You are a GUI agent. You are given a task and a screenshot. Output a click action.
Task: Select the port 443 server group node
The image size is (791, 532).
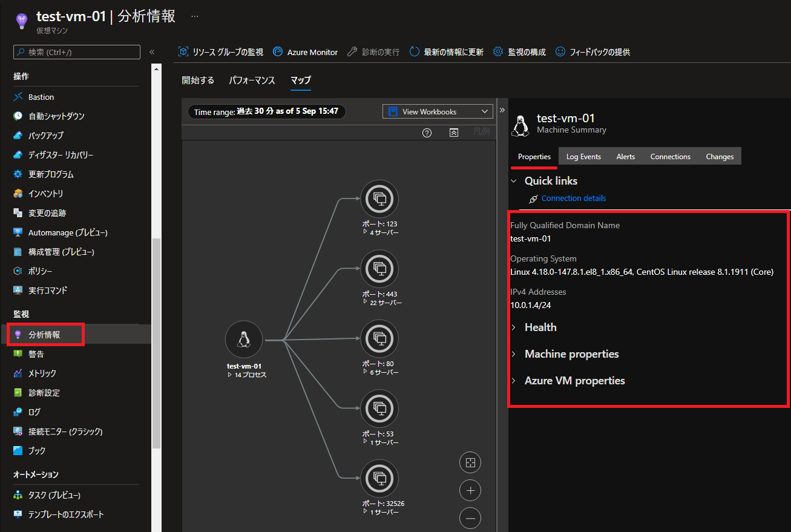click(x=379, y=269)
